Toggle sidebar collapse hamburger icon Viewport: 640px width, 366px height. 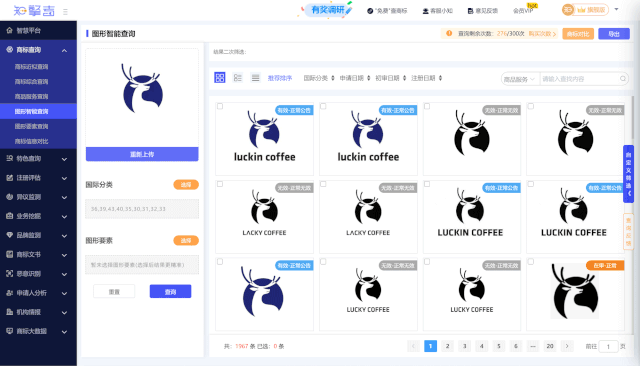[65, 12]
